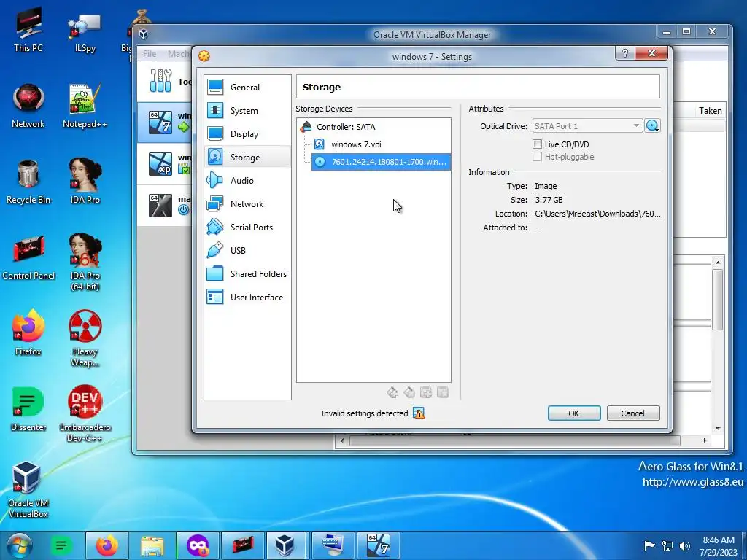This screenshot has height=560, width=747.
Task: Open the Oracle VM VirtualBox desktop icon
Action: pos(28,490)
